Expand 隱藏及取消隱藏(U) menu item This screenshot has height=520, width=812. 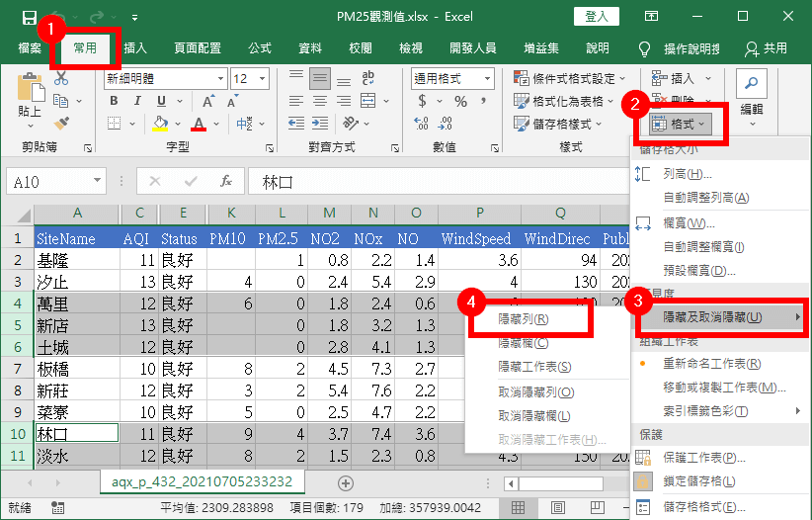click(x=720, y=317)
